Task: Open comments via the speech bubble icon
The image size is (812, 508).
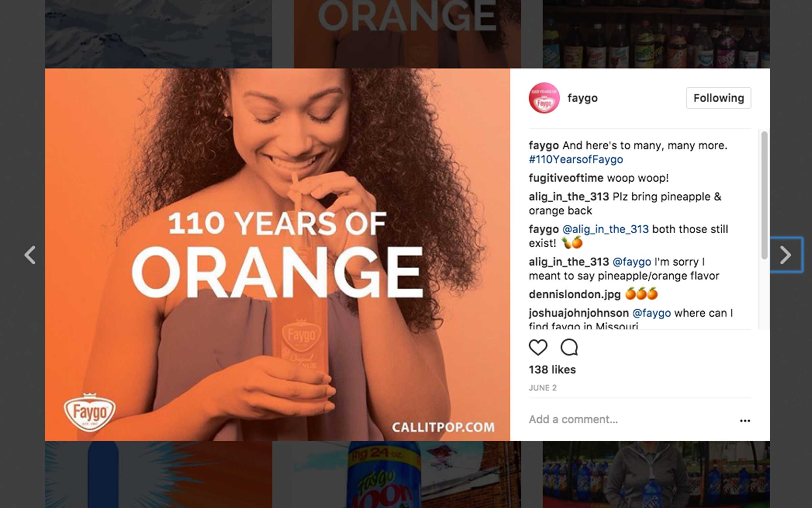Action: click(x=569, y=347)
